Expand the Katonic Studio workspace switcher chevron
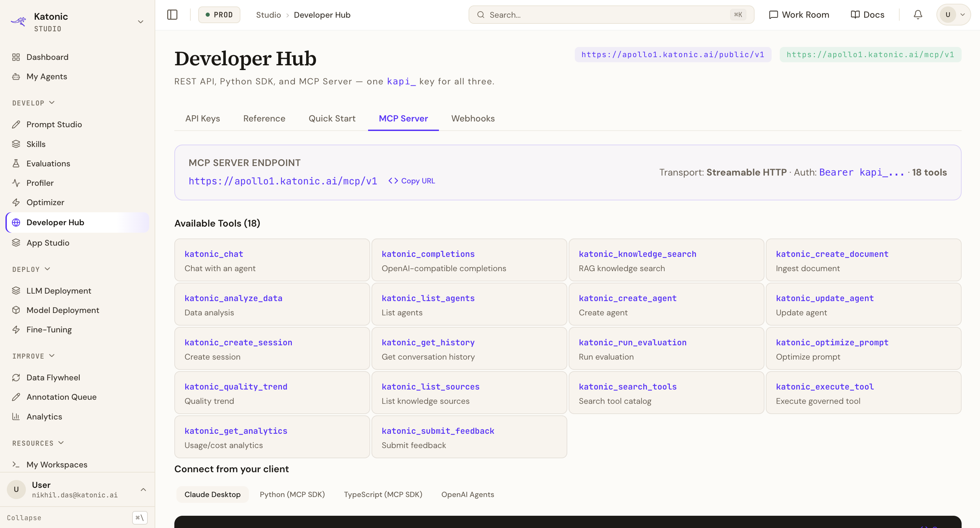The image size is (980, 528). point(140,22)
